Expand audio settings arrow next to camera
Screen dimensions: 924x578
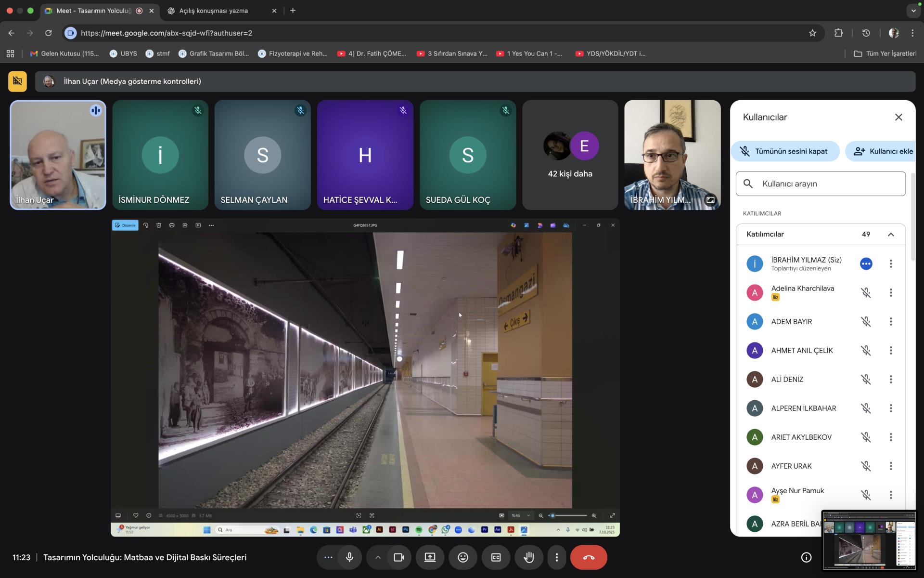click(378, 557)
